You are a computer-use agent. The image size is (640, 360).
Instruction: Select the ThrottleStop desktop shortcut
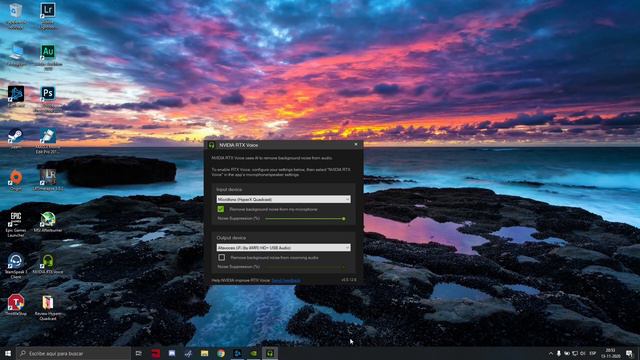[x=16, y=305]
